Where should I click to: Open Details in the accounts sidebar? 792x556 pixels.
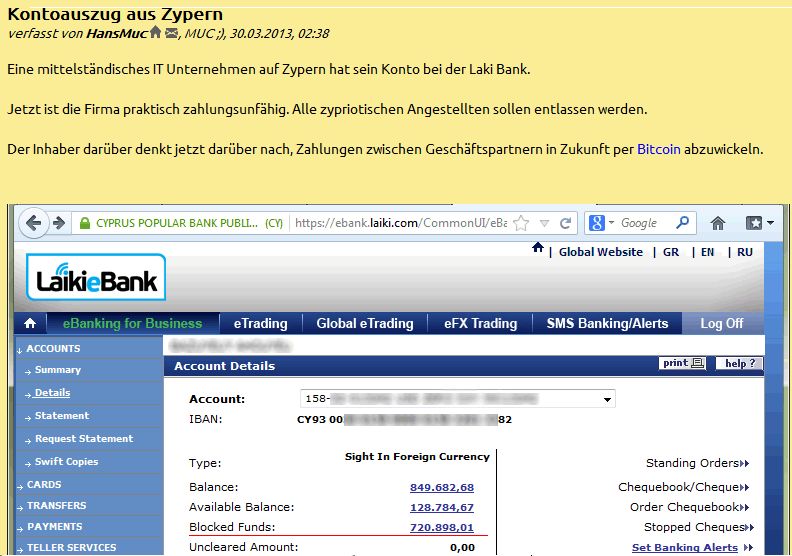pyautogui.click(x=52, y=392)
